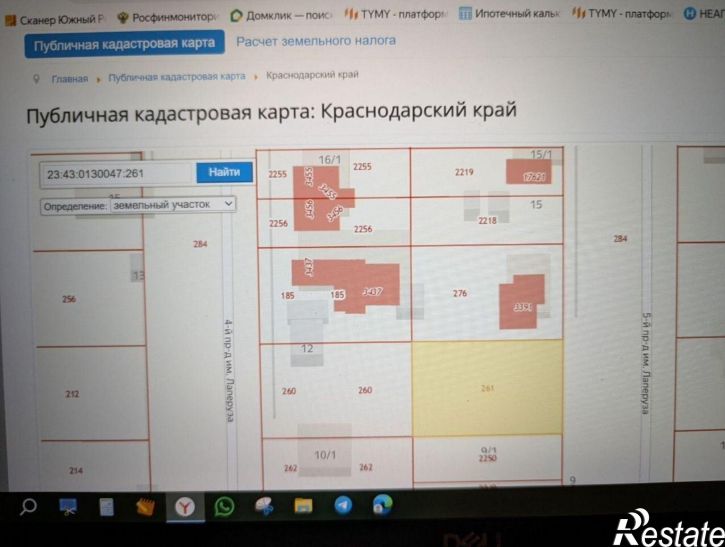Click 4-й пр-д им. Лаперуза street label

[x=229, y=370]
